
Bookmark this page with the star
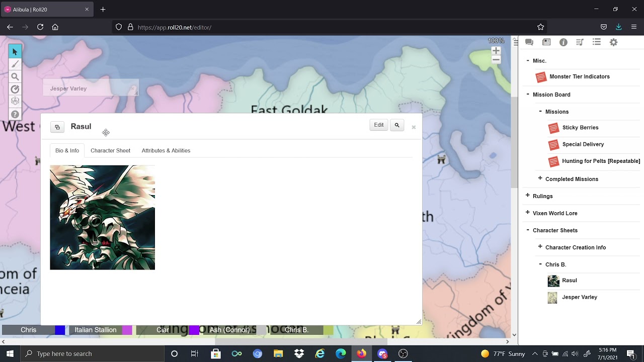[x=541, y=27]
